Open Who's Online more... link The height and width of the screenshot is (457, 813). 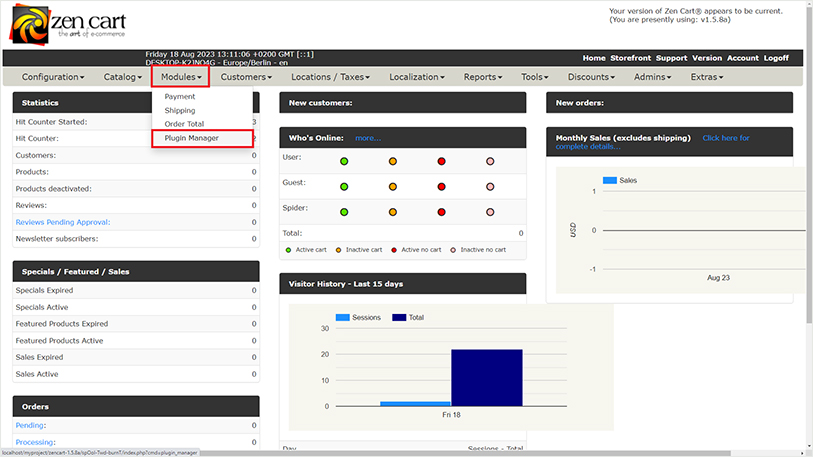368,138
